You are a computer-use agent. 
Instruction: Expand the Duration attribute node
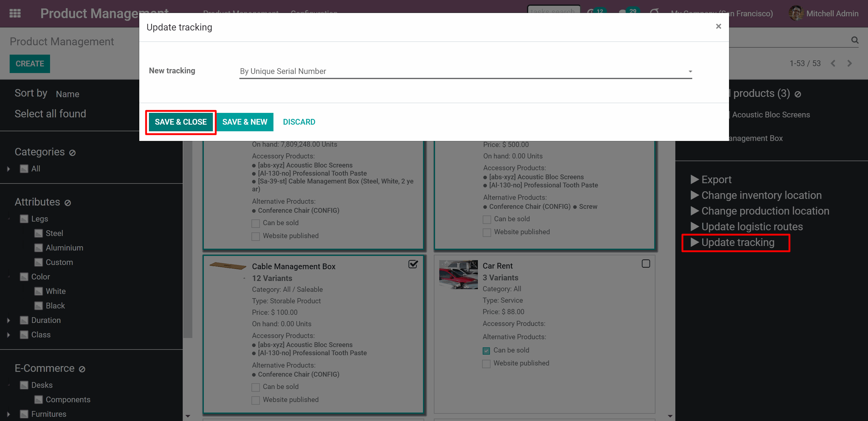point(8,321)
